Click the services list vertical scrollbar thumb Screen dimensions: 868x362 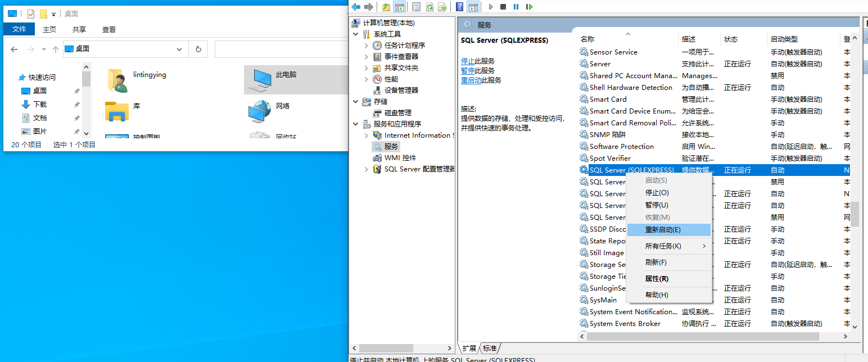click(x=855, y=214)
